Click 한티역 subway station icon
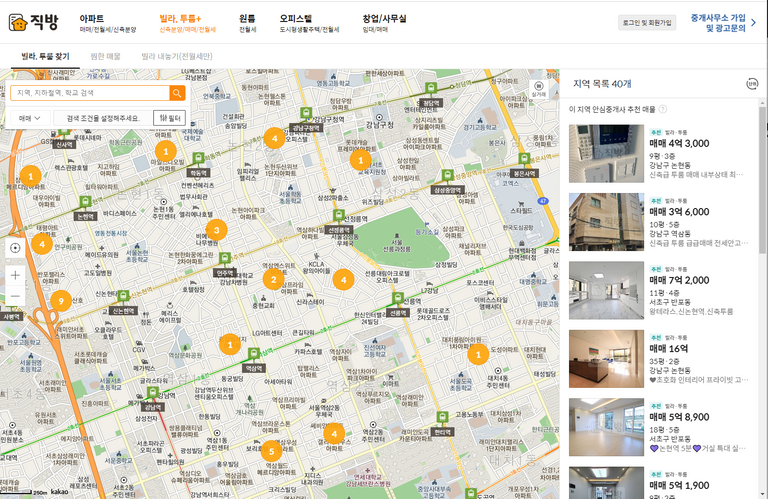The height and width of the screenshot is (499, 768). 442,417
